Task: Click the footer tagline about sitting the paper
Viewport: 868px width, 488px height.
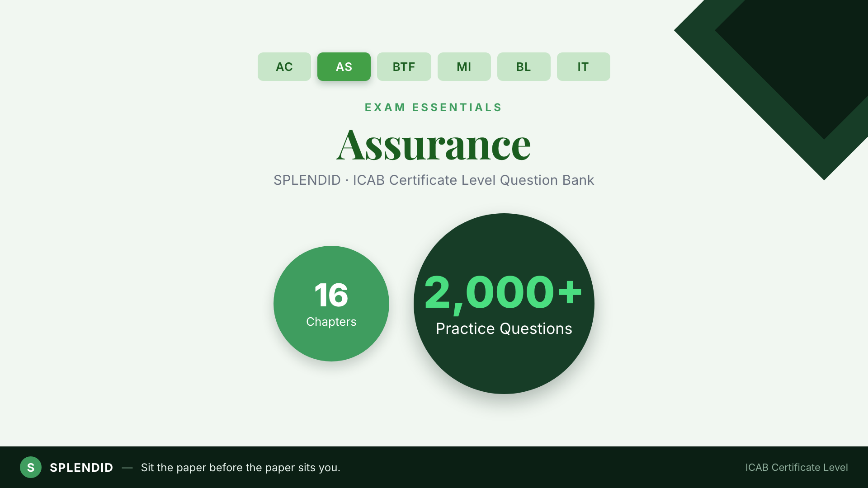Action: pos(241,468)
